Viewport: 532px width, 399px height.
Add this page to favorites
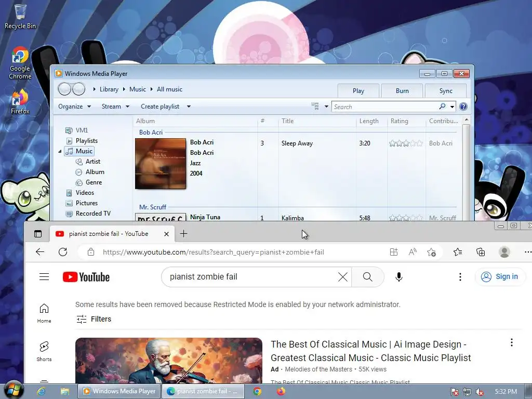pyautogui.click(x=432, y=252)
